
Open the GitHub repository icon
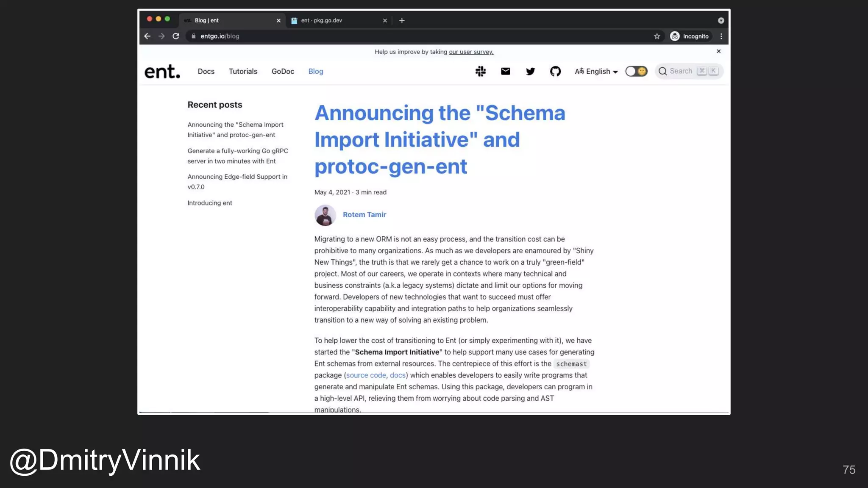[555, 71]
